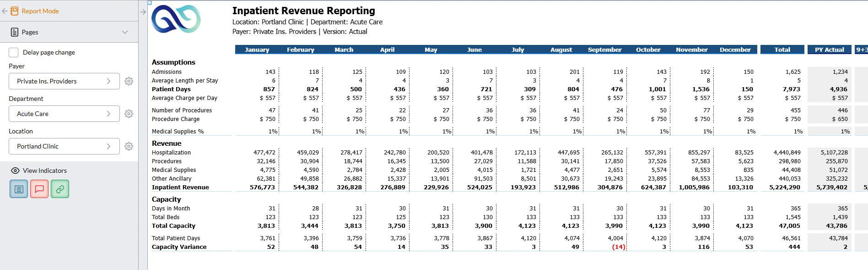Click the Hospitalization row label
Screen dimensions: 868x270
pyautogui.click(x=171, y=153)
